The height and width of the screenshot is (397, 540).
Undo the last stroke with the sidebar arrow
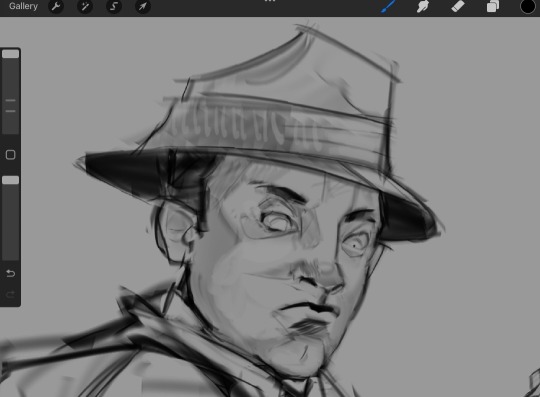pos(10,273)
